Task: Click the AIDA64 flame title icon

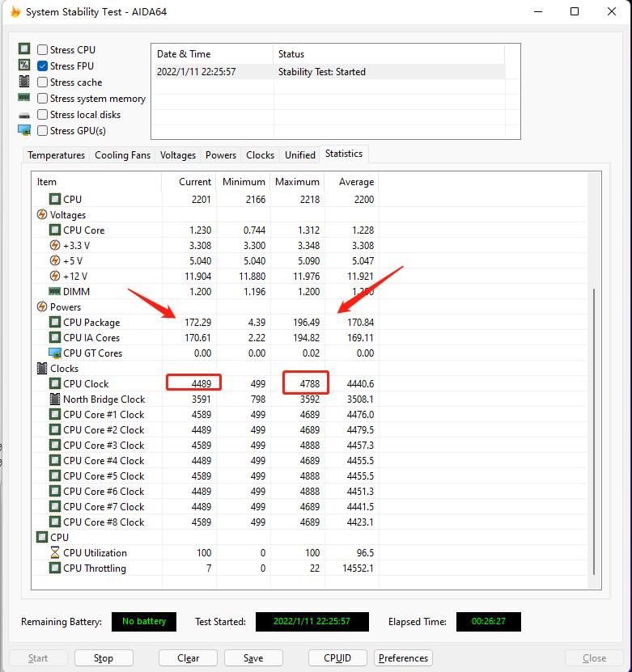Action: click(15, 11)
